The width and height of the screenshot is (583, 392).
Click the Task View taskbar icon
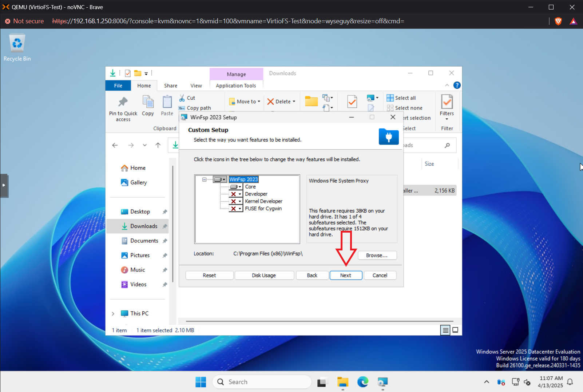point(322,382)
